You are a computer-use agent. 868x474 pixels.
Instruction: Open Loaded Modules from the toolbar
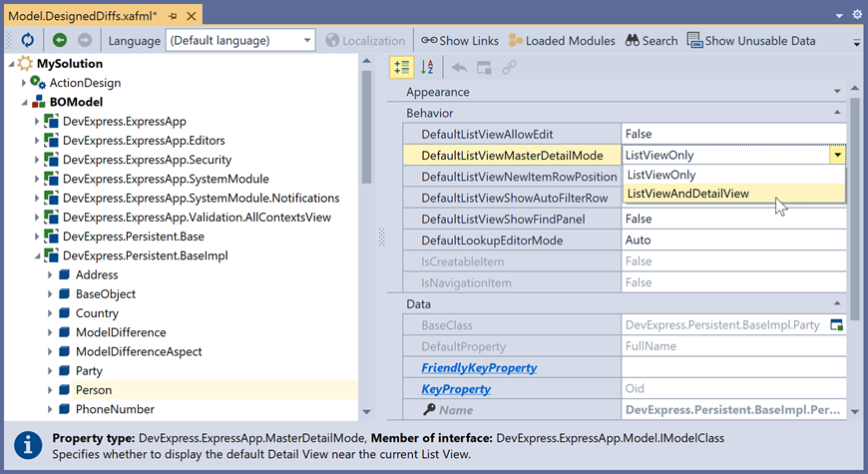562,41
